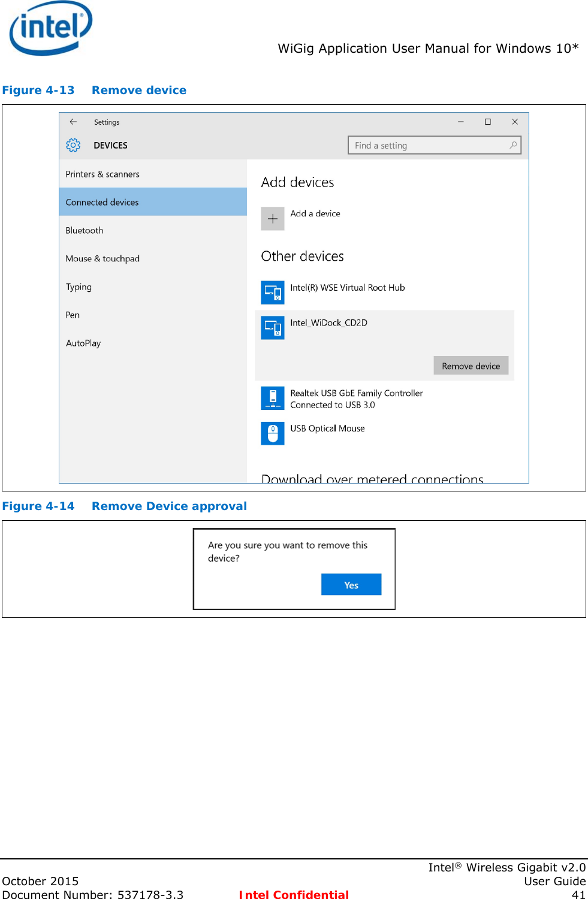Click User Guide footer text

[x=555, y=881]
